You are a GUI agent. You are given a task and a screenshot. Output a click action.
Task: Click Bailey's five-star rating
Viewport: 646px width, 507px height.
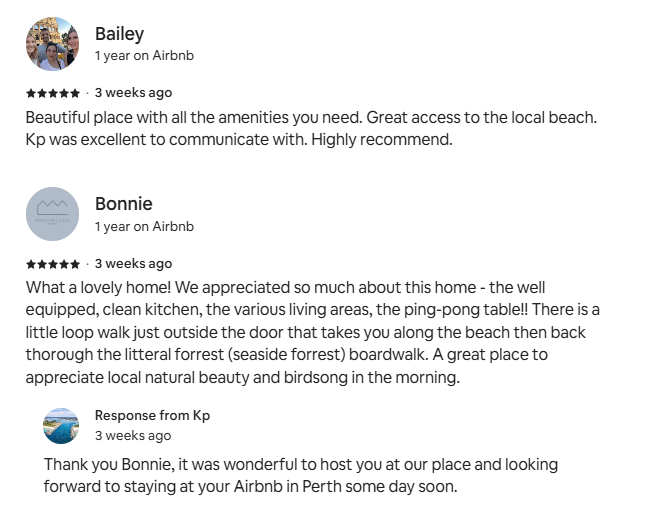(53, 93)
